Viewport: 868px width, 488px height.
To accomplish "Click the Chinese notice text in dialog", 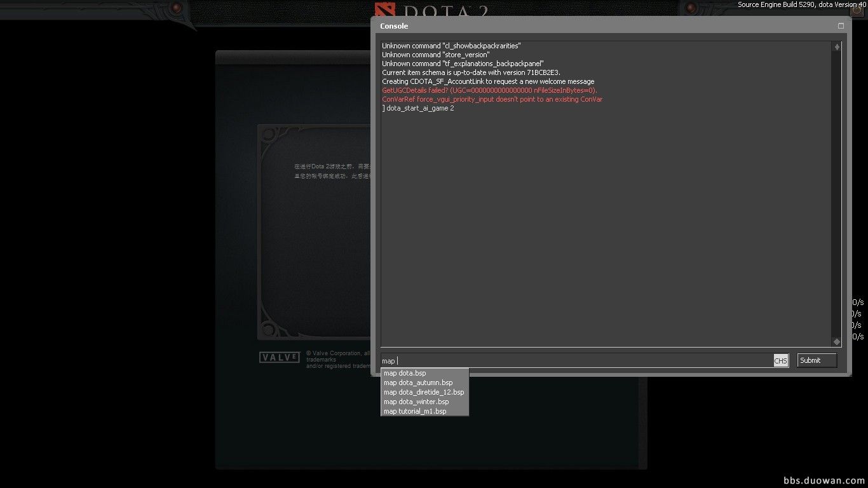I will click(330, 171).
